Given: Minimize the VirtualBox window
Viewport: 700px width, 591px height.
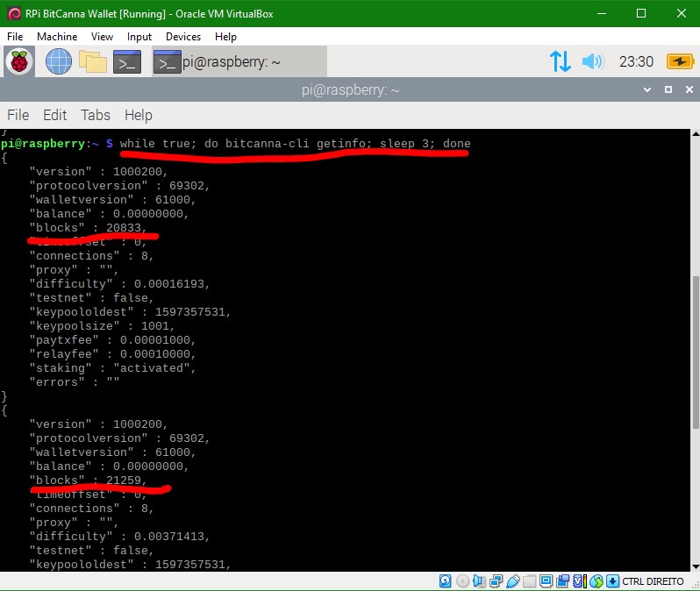Looking at the screenshot, I should [602, 13].
